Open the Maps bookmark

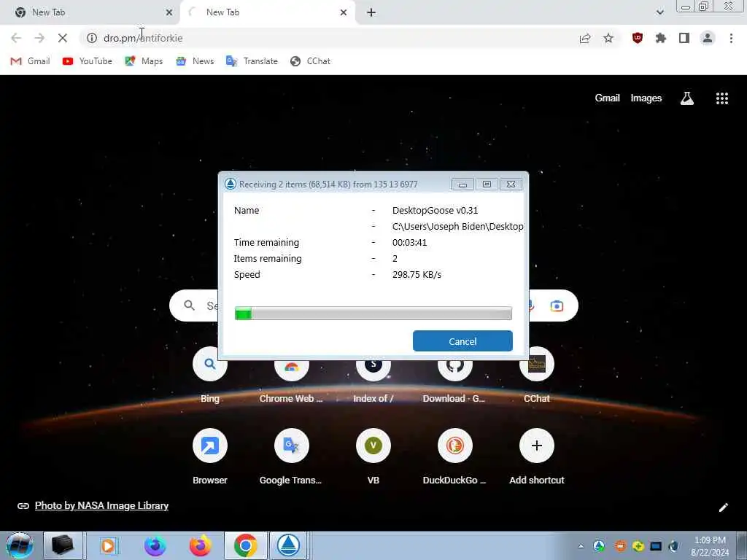pos(144,61)
